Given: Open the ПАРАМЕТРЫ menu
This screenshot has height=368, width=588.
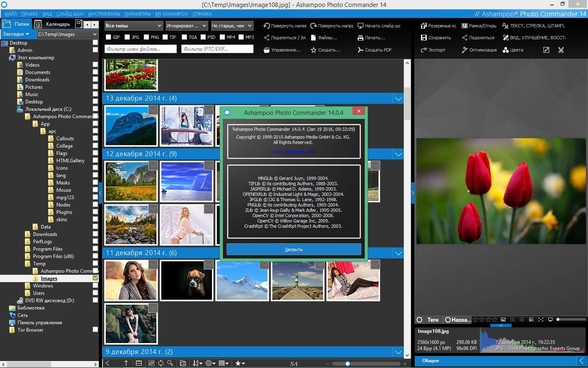Looking at the screenshot, I should (138, 14).
